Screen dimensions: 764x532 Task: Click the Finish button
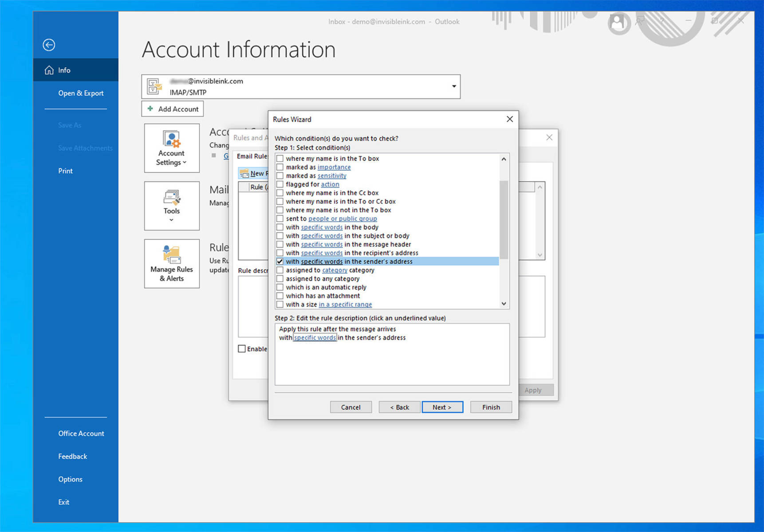coord(491,407)
